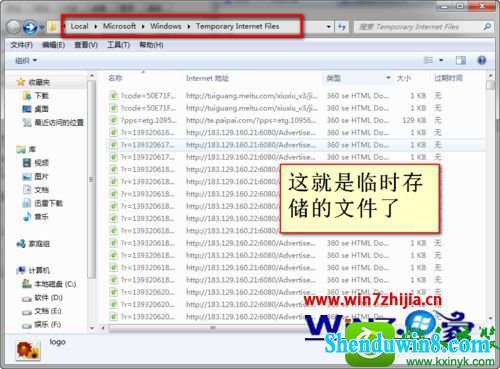
Task: Click the 129 KB size cell
Action: (414, 120)
